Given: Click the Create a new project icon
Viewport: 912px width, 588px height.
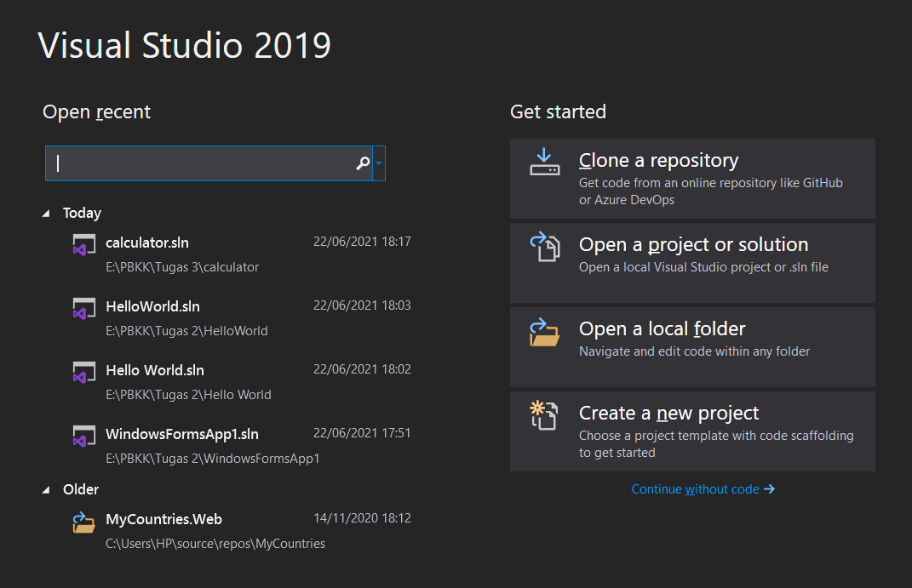Looking at the screenshot, I should [x=544, y=415].
